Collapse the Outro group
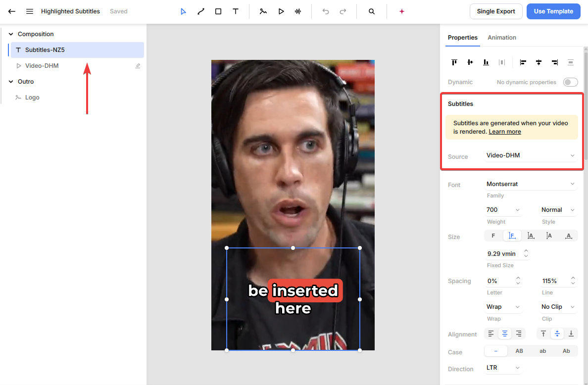This screenshot has width=588, height=385. [11, 82]
